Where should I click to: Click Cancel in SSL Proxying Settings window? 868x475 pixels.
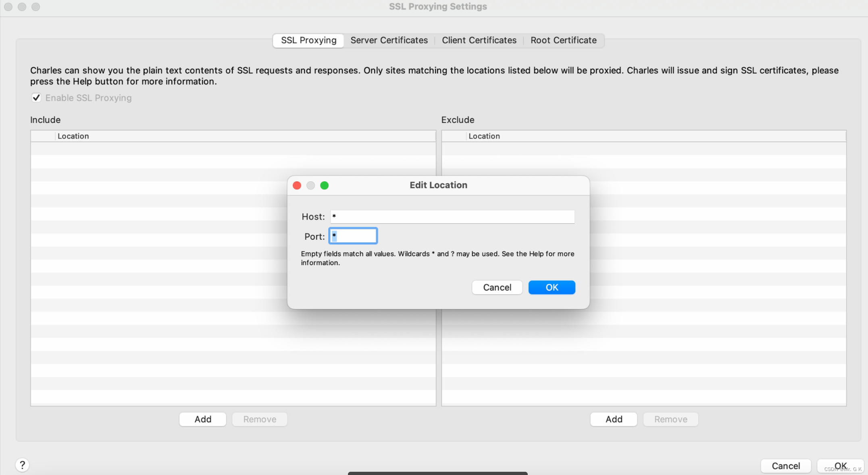785,466
